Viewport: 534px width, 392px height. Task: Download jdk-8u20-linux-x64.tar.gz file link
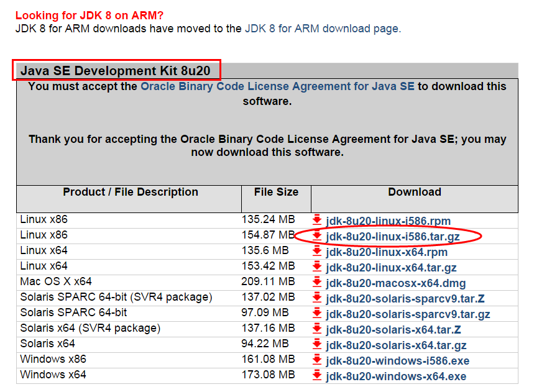tap(391, 268)
